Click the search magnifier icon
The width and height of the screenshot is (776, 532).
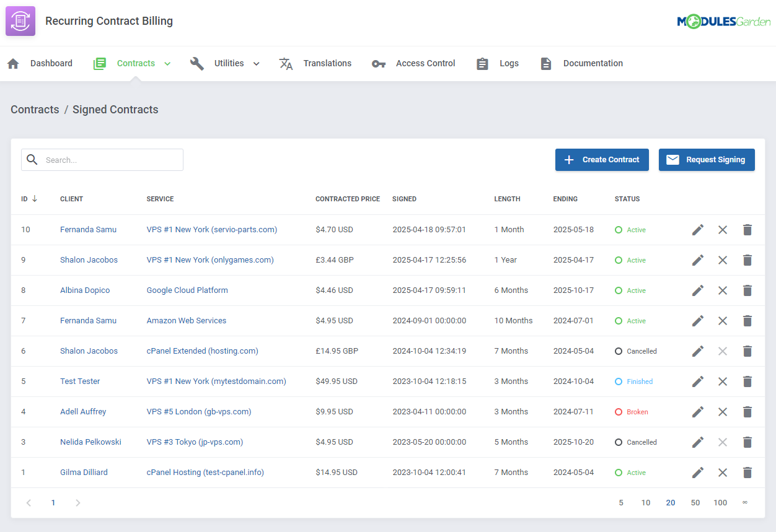32,160
